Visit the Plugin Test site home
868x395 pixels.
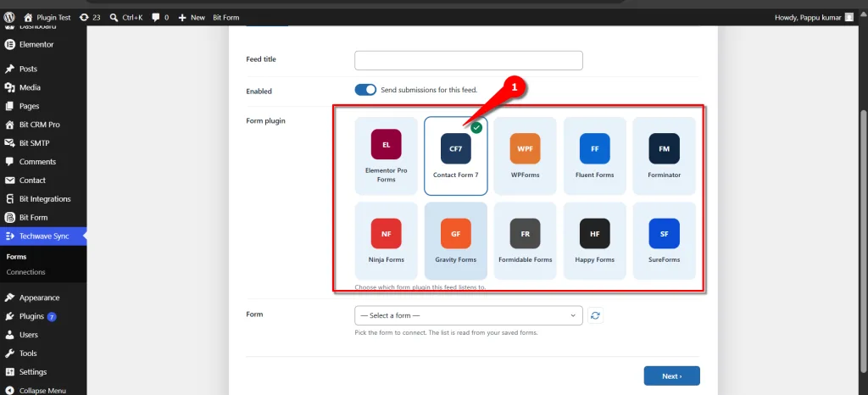click(47, 17)
